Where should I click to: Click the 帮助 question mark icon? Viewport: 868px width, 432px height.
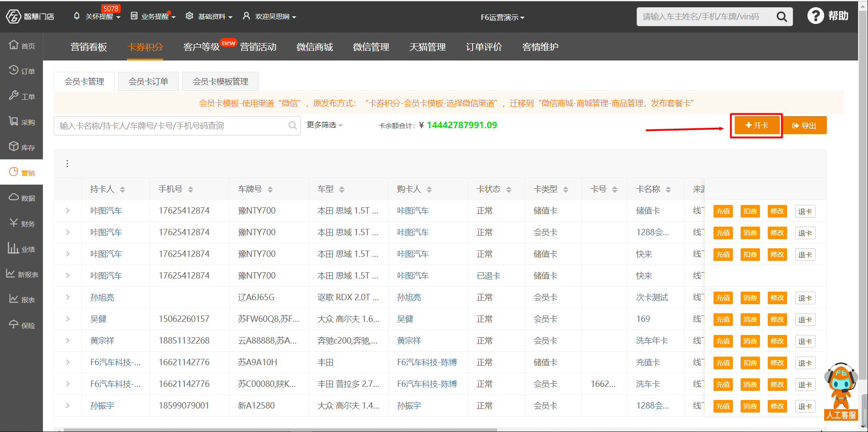point(816,16)
